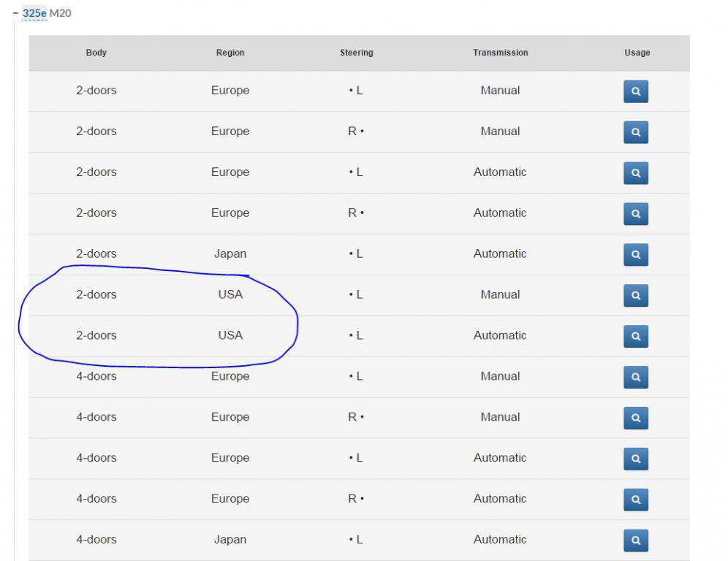Image resolution: width=728 pixels, height=561 pixels.
Task: Open usage search for 4-doors Japan Automatic
Action: coord(635,541)
